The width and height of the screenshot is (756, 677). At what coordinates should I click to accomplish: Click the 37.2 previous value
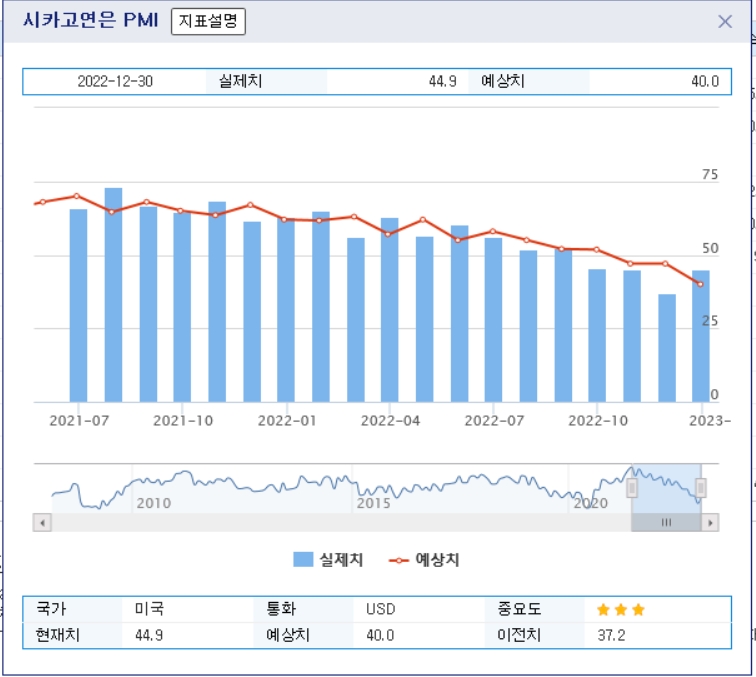[x=611, y=636]
